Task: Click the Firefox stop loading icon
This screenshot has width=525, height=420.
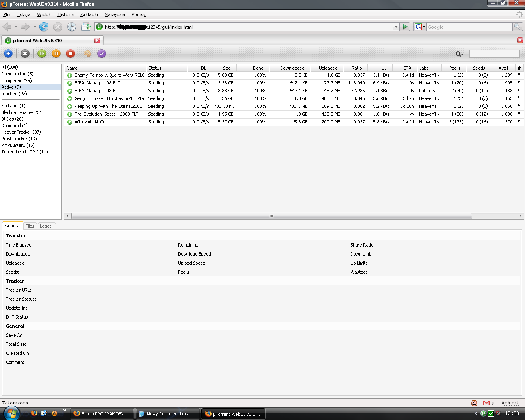Action: coord(58,27)
